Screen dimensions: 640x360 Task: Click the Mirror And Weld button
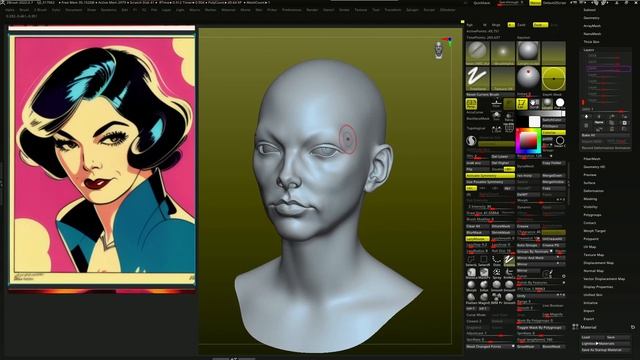tap(541, 258)
